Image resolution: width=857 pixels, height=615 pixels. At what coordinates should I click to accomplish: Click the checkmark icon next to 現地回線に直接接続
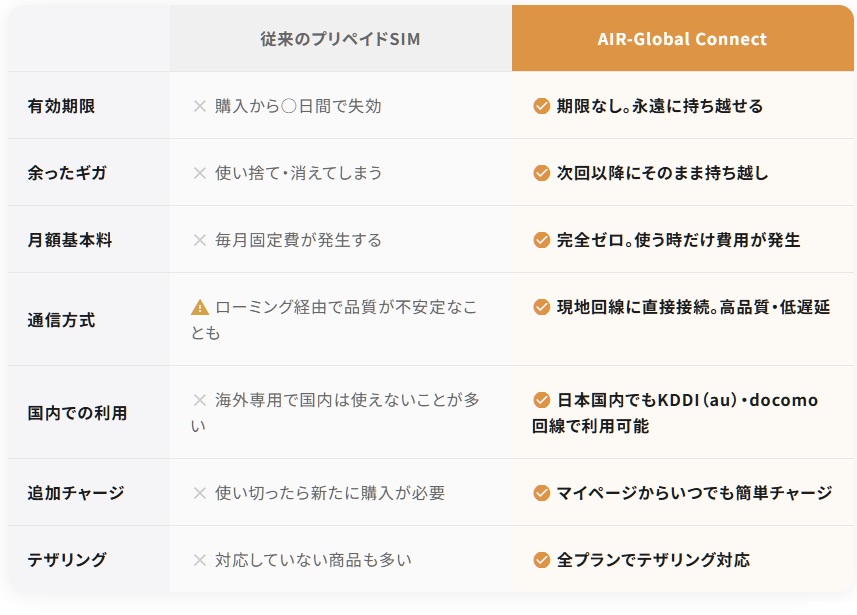(542, 307)
